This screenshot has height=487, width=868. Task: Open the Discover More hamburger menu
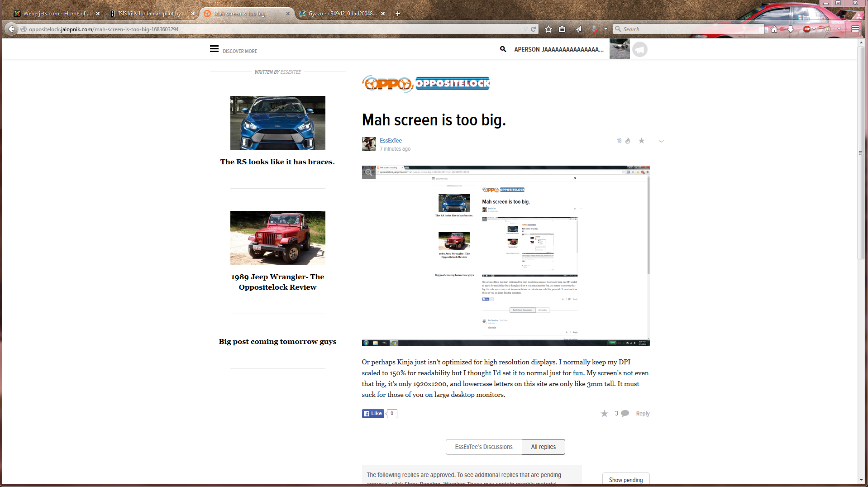pyautogui.click(x=214, y=49)
